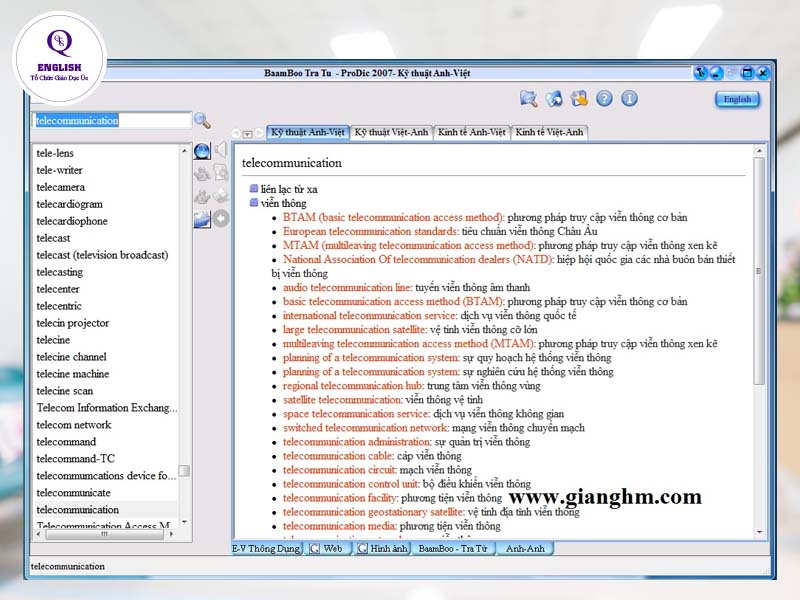The height and width of the screenshot is (600, 800).
Task: Open the Kinh tế Việt-Anh tab
Action: point(549,133)
